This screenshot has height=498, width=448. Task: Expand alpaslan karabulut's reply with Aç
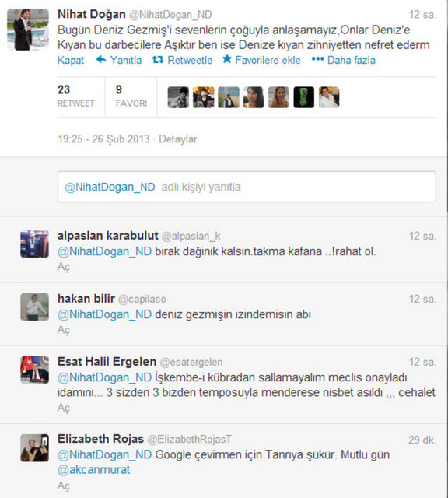[x=64, y=267]
